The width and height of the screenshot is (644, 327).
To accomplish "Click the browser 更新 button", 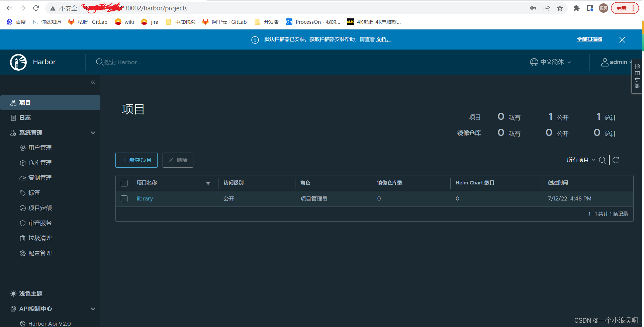I will point(625,8).
